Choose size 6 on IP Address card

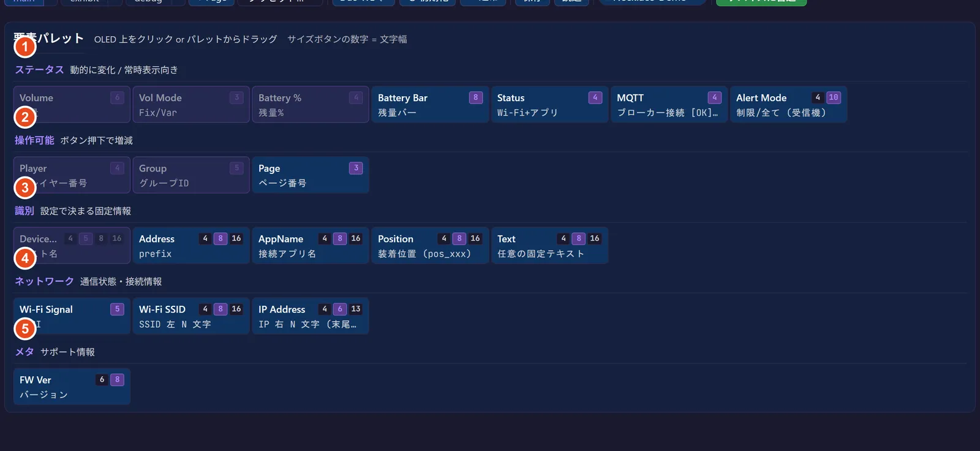click(340, 309)
